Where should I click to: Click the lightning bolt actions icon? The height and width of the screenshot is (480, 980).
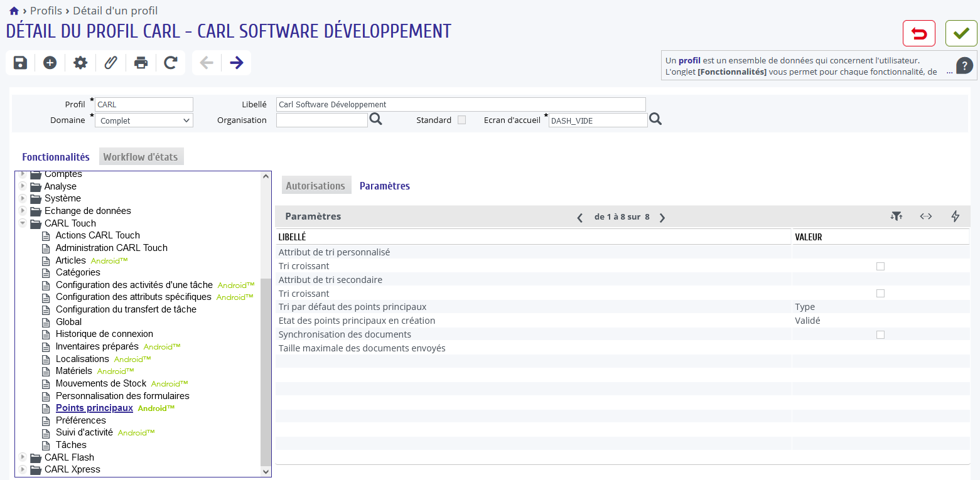pyautogui.click(x=956, y=216)
